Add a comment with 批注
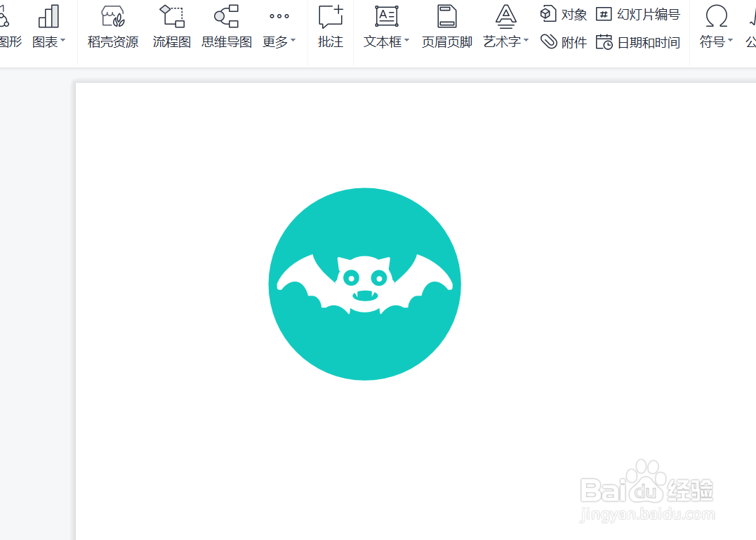Viewport: 756px width, 540px height. click(331, 27)
